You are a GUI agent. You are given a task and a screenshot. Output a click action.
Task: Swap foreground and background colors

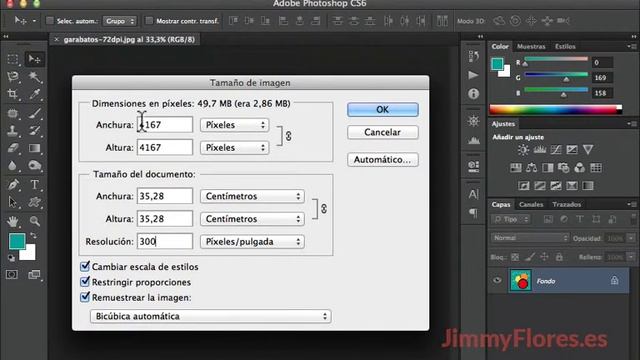33,236
